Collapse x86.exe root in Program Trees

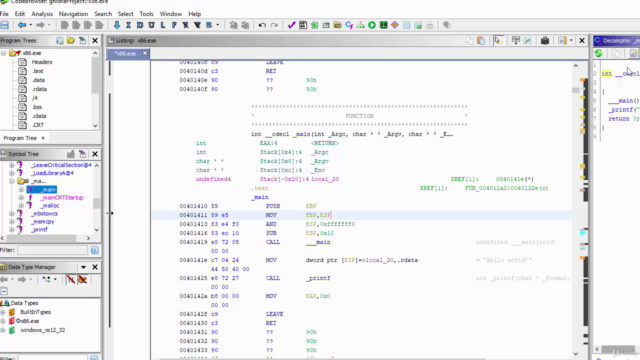(x=3, y=53)
